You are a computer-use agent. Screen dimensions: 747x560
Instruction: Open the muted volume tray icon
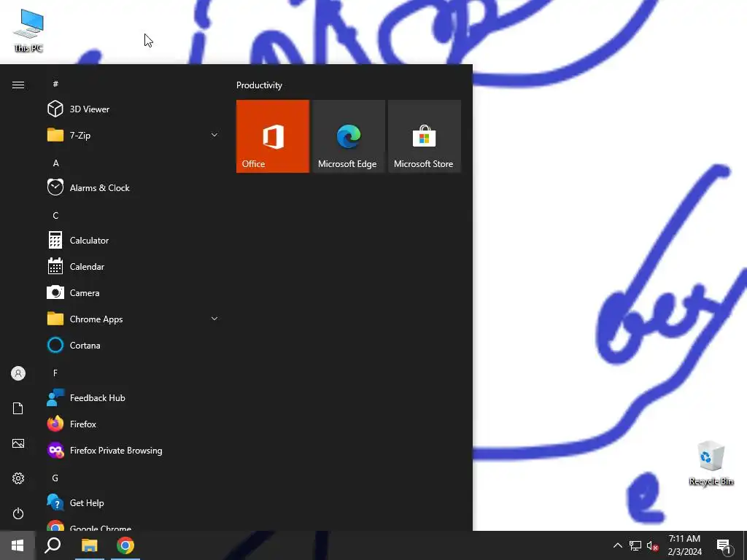[x=653, y=545]
